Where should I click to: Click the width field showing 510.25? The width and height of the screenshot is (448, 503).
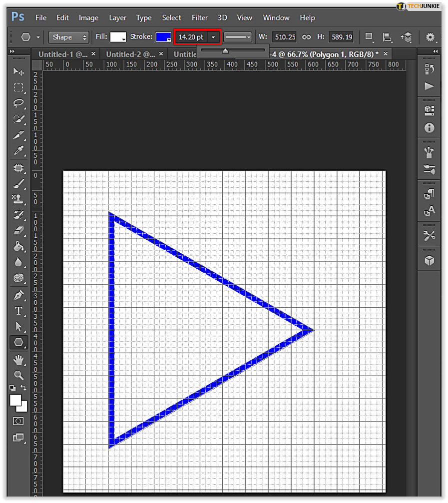pyautogui.click(x=285, y=37)
